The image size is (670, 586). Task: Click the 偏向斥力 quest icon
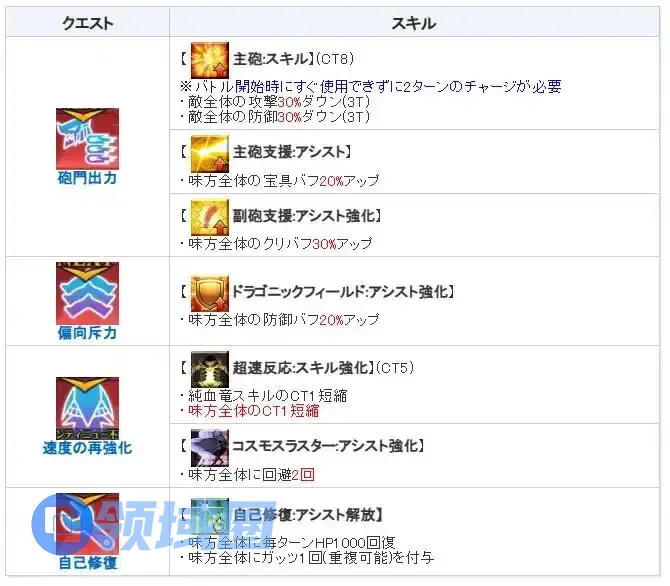88,294
